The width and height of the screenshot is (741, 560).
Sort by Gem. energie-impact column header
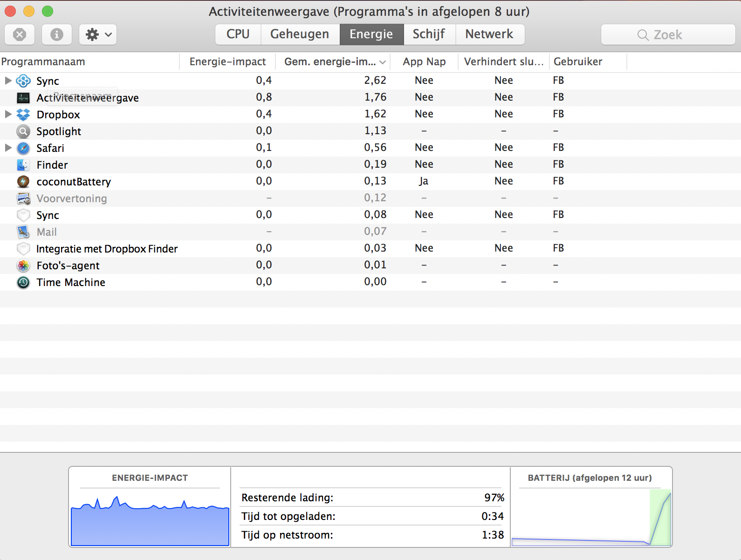(333, 62)
